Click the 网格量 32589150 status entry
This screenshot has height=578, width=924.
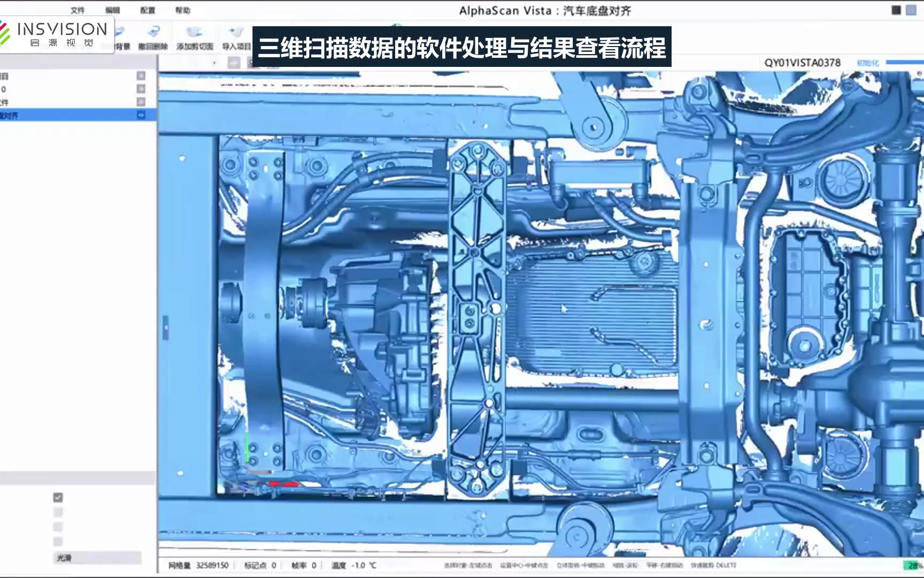pyautogui.click(x=198, y=565)
